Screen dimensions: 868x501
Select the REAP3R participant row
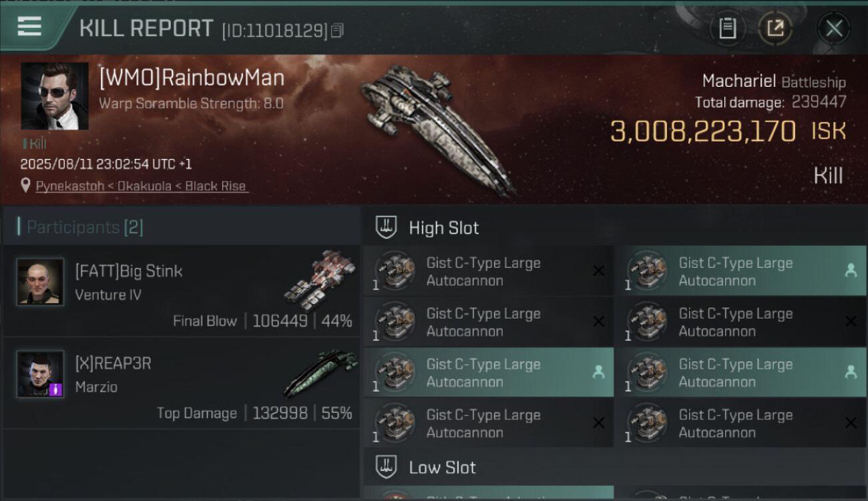click(x=182, y=383)
